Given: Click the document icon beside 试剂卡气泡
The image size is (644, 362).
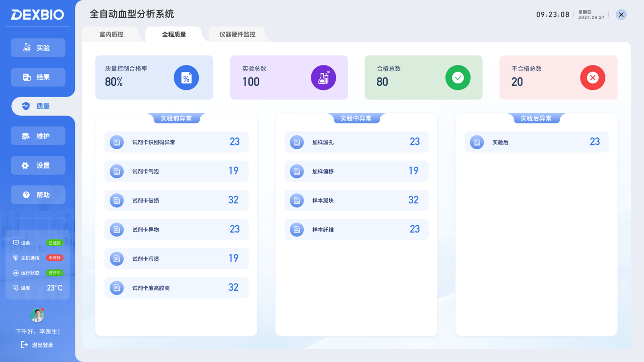Looking at the screenshot, I should point(116,171).
